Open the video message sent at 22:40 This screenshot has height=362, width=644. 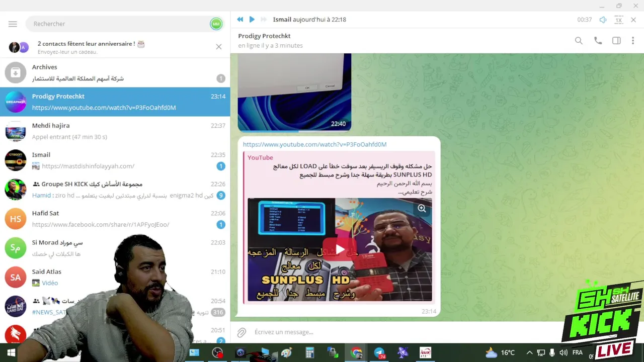pos(294,92)
